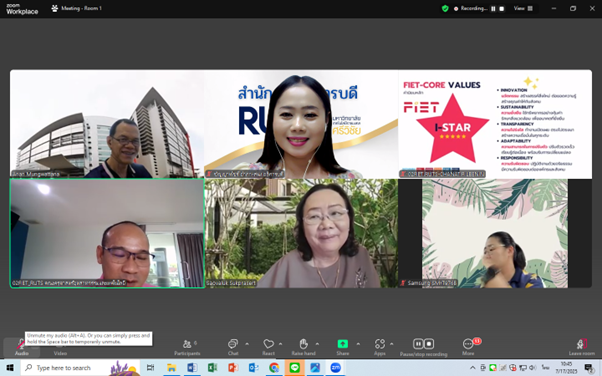Click the Raise hand icon
This screenshot has height=376, width=602.
point(303,343)
